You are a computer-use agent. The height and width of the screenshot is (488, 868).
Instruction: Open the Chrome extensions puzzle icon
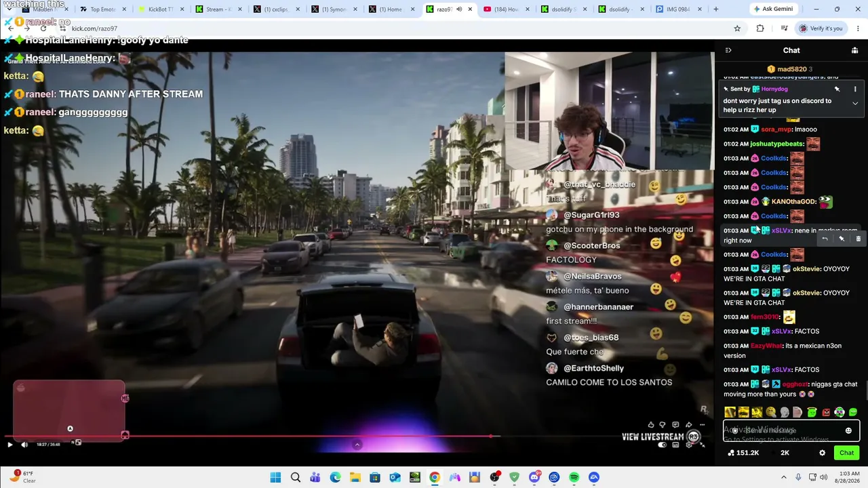(x=760, y=28)
